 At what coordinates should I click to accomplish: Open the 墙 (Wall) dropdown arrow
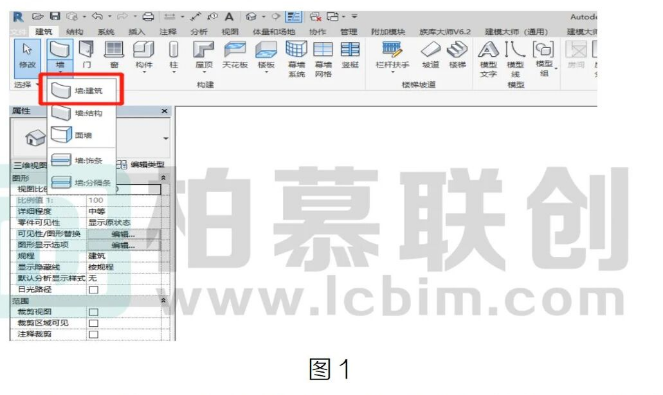[60, 72]
